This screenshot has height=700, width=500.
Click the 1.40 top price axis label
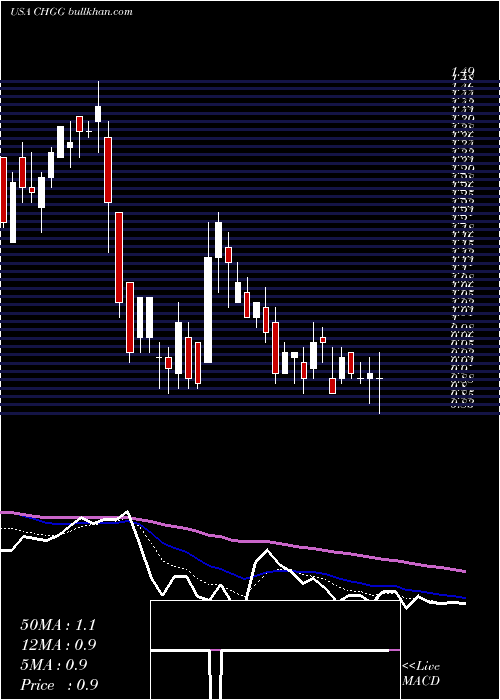pyautogui.click(x=463, y=71)
